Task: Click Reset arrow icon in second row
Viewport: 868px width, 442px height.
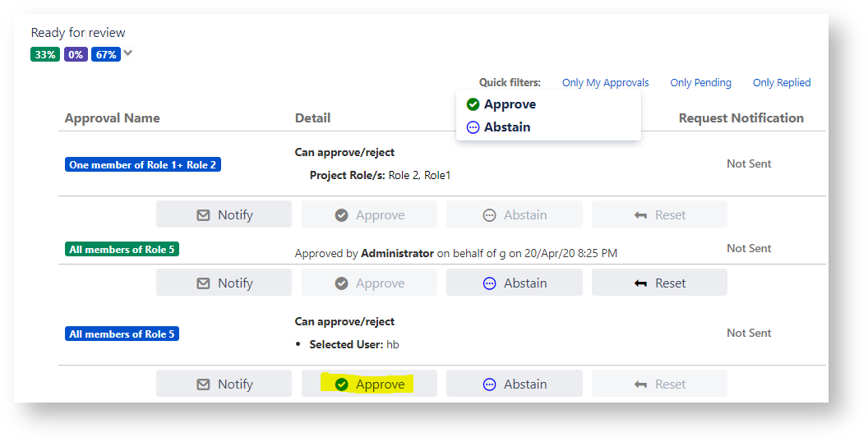Action: click(x=641, y=283)
